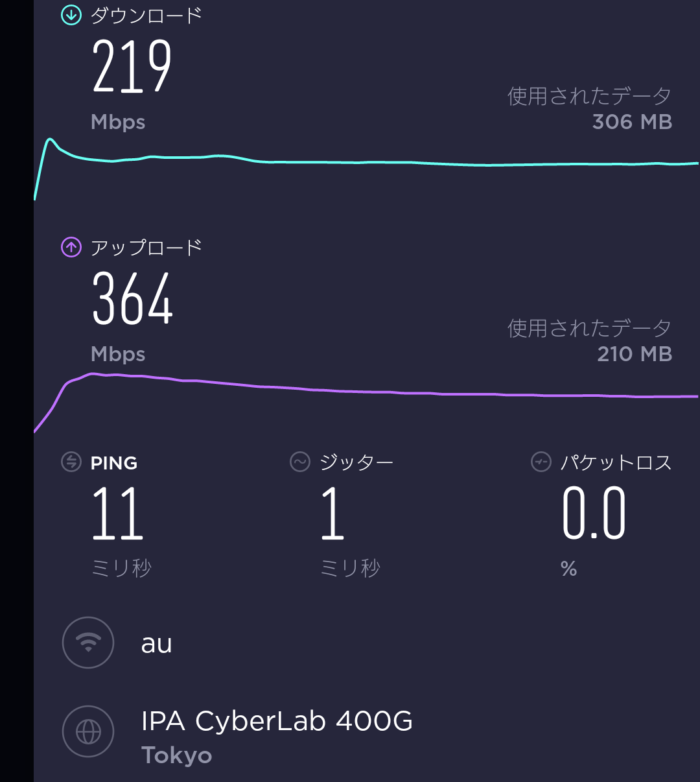Tap the jitter value 1
The width and height of the screenshot is (700, 782).
[332, 514]
